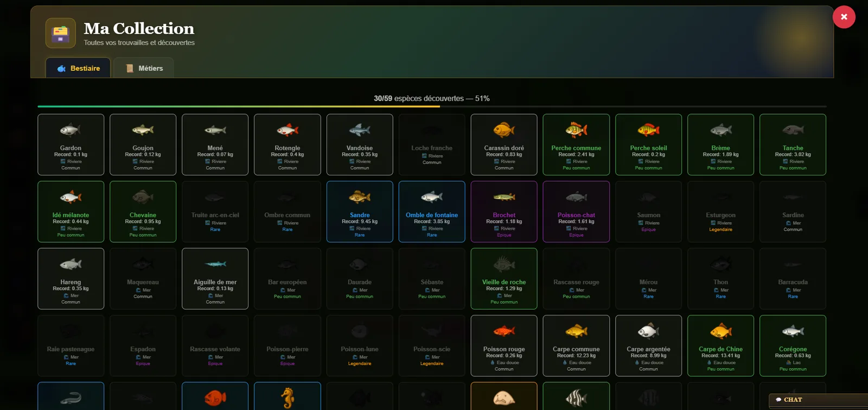This screenshot has width=868, height=410.
Task: Click the Truite arc-en-ciel card name
Action: point(215,215)
